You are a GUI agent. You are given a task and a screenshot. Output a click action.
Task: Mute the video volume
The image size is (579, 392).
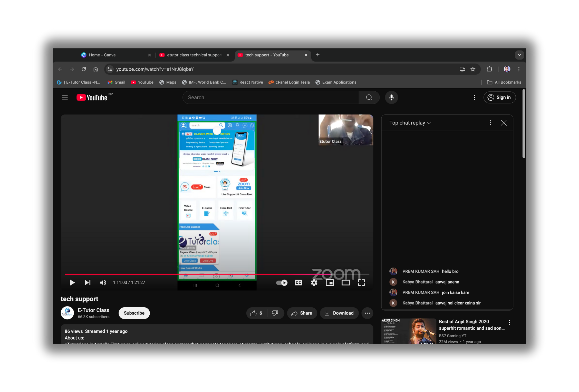103,283
